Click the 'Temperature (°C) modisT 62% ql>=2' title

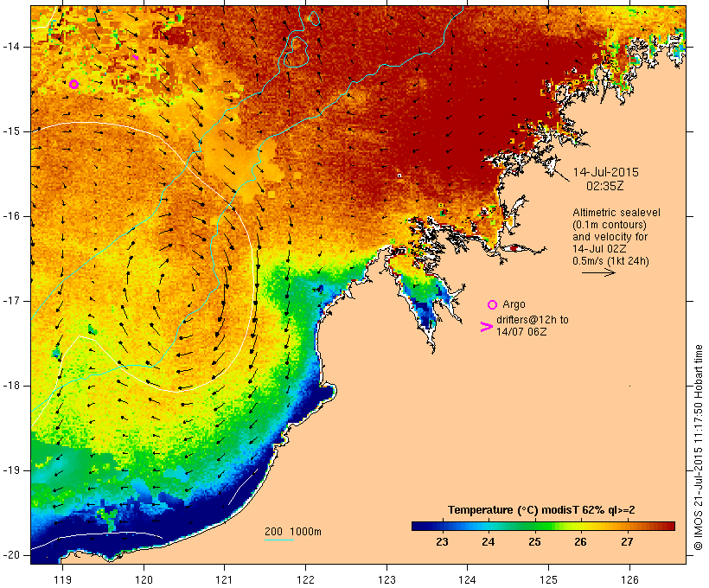point(541,510)
